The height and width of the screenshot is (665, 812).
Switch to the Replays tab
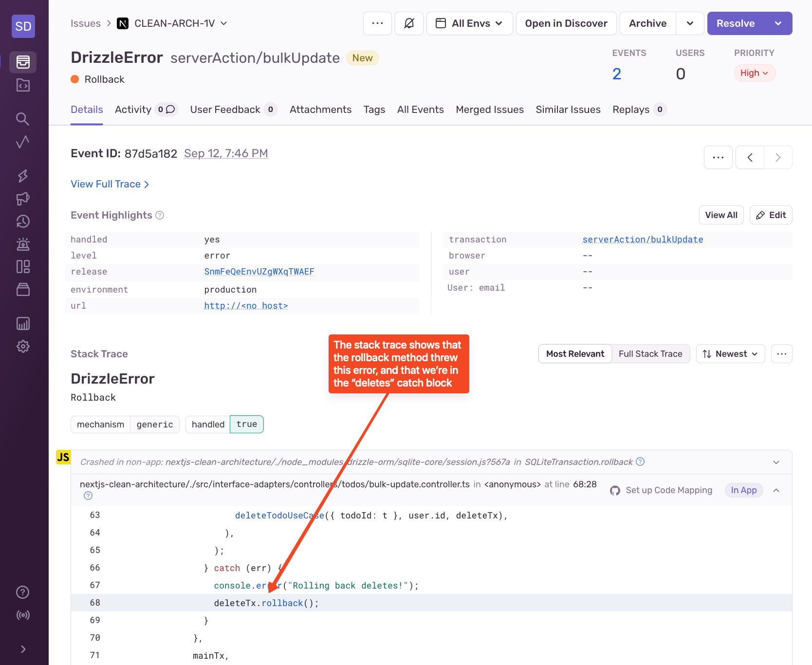click(x=639, y=110)
